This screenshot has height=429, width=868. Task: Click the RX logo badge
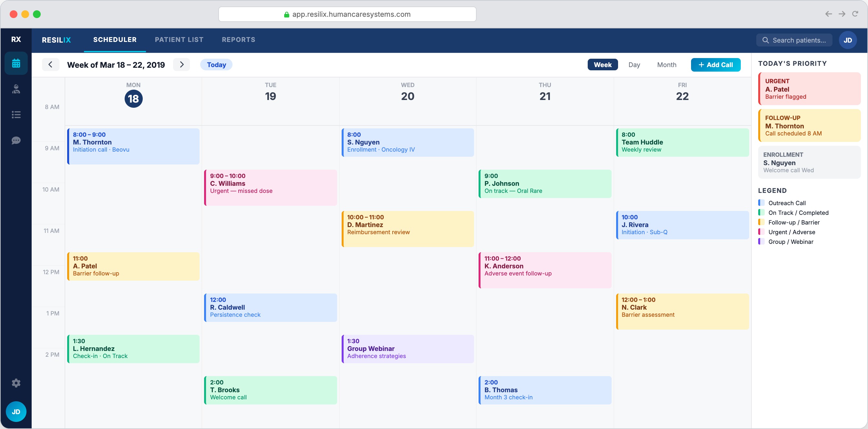pos(16,39)
